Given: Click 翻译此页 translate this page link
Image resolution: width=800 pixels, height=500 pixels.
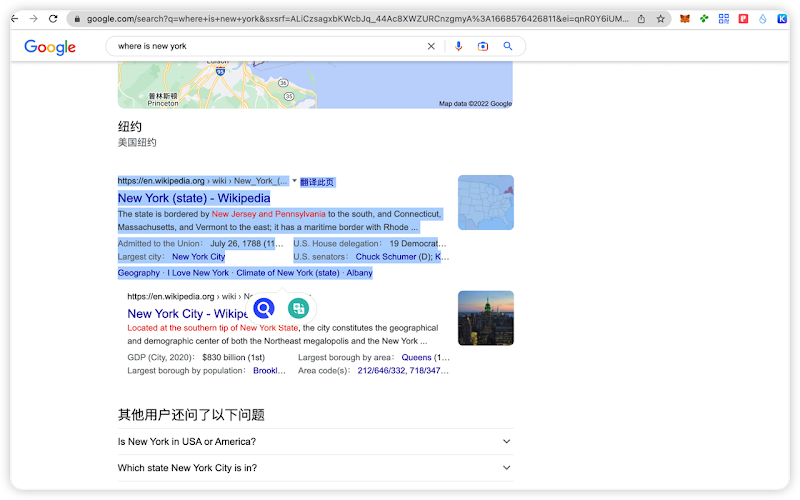Looking at the screenshot, I should click(317, 182).
